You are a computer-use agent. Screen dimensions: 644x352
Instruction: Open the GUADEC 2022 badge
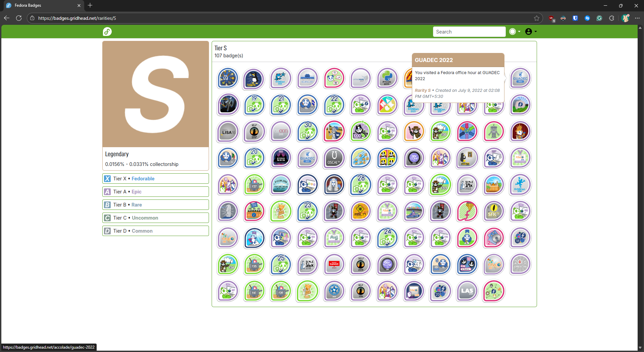pyautogui.click(x=520, y=78)
